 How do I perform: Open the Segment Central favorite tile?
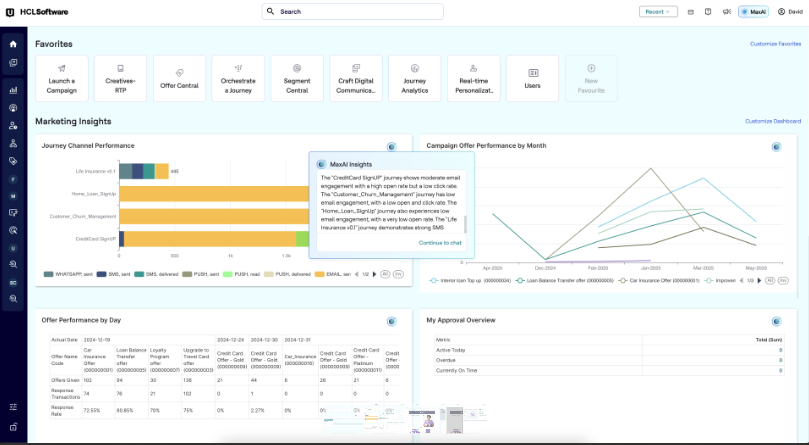tap(297, 78)
